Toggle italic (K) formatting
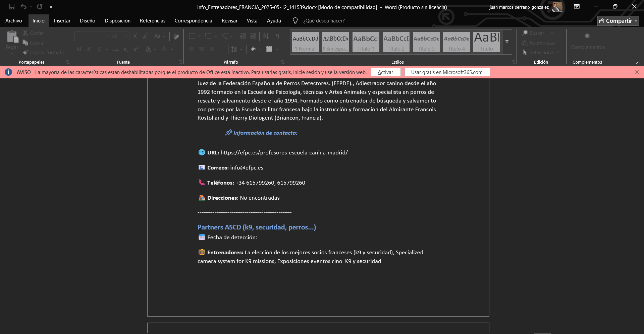Screen dimensions: 644x334 (x=89, y=49)
